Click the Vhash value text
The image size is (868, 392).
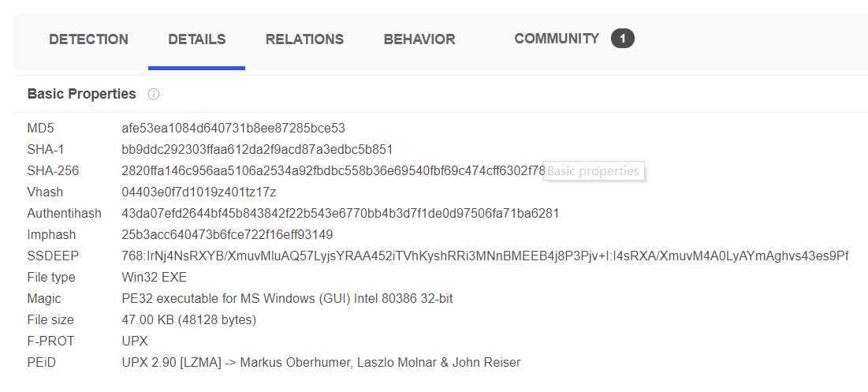[x=199, y=192]
